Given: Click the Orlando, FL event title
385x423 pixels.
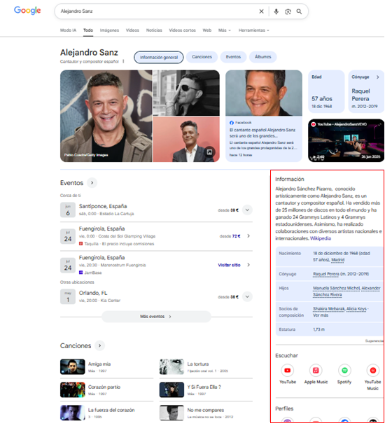Looking at the screenshot, I should click(x=93, y=293).
